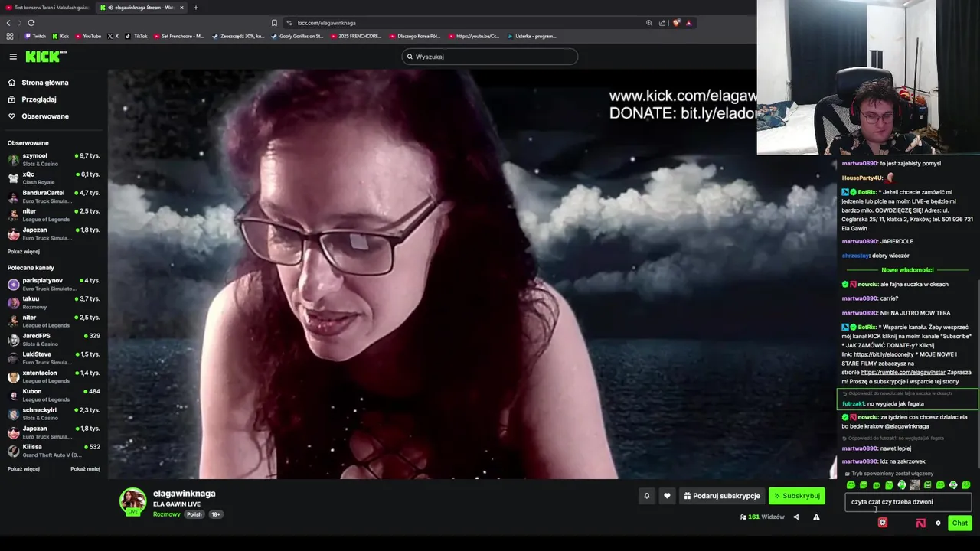
Task: Insert the headphones emote in row
Action: [902, 485]
